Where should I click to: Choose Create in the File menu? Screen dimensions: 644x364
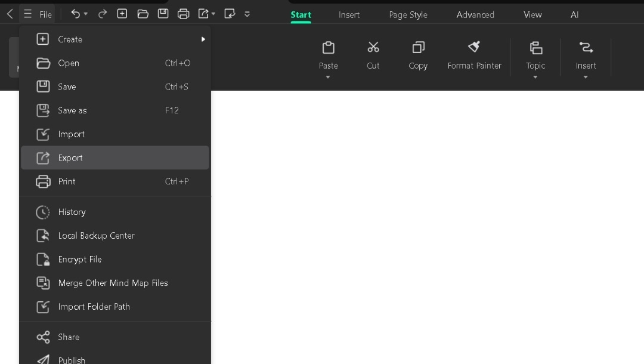coord(115,39)
